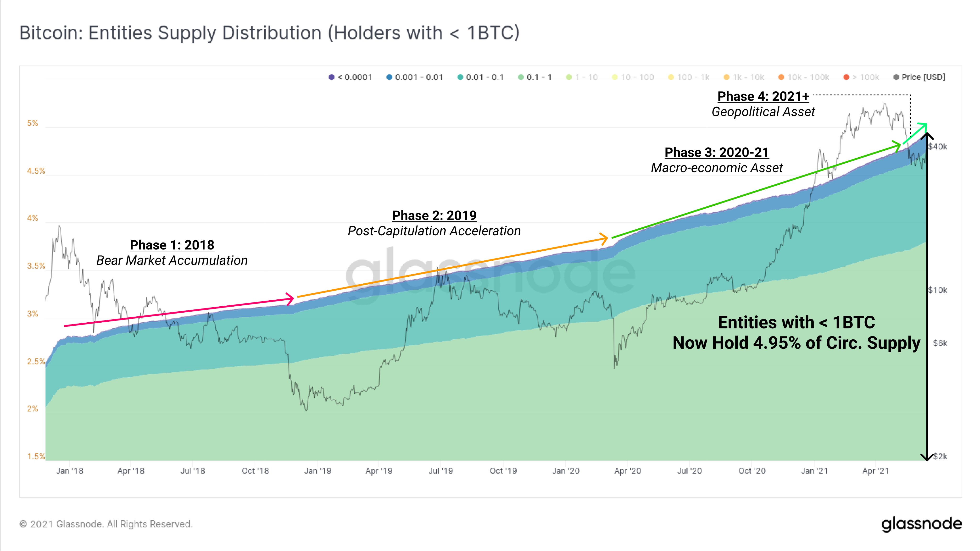The image size is (980, 551).
Task: Click the 'Phase 1: 2018' annotation heading
Action: 172,245
